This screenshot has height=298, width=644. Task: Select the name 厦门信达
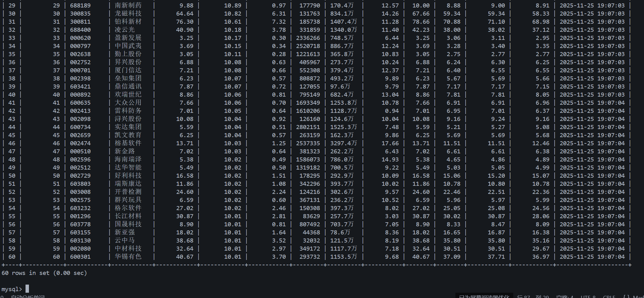(x=128, y=70)
